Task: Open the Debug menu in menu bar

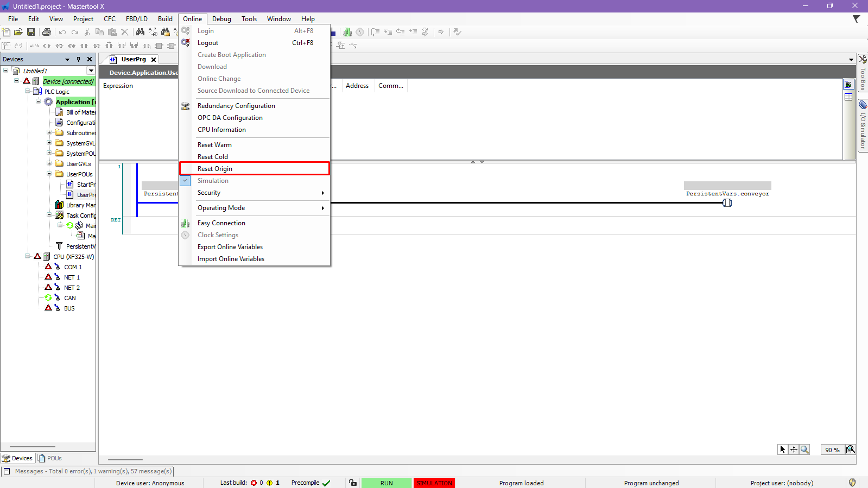Action: [221, 19]
